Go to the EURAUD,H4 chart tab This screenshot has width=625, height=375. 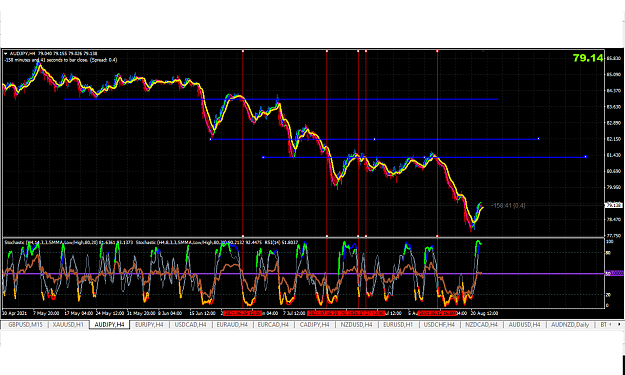click(x=232, y=325)
